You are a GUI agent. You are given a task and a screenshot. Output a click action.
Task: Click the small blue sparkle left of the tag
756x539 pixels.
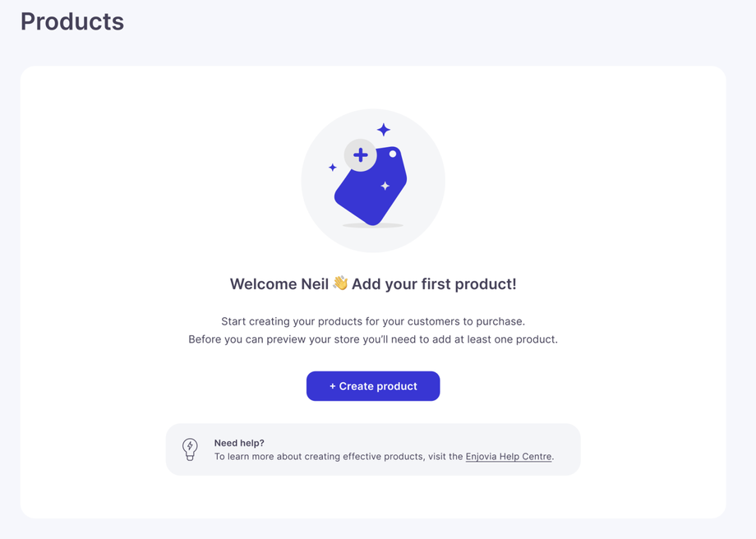coord(333,168)
